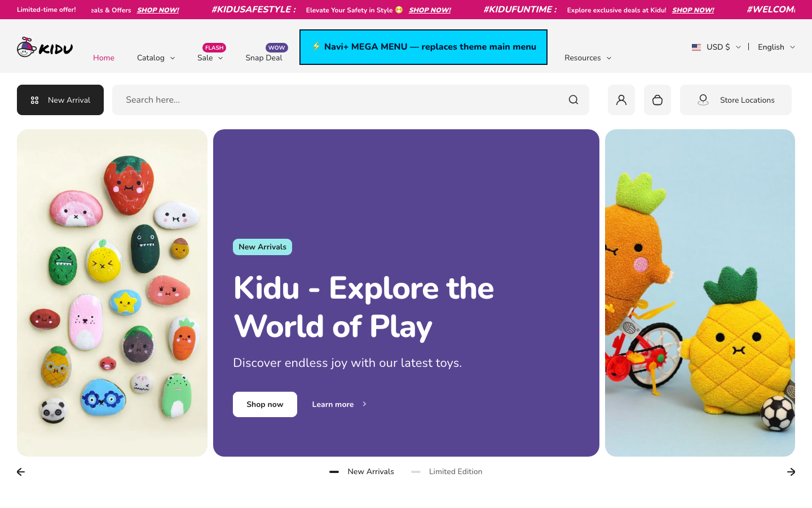Open the shopping bag cart icon

[657, 100]
